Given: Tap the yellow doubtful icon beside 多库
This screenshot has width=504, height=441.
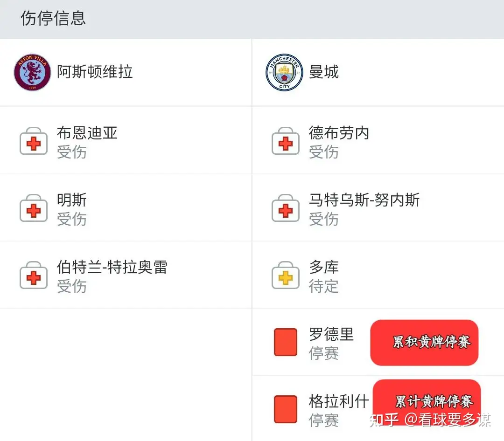Looking at the screenshot, I should click(286, 276).
